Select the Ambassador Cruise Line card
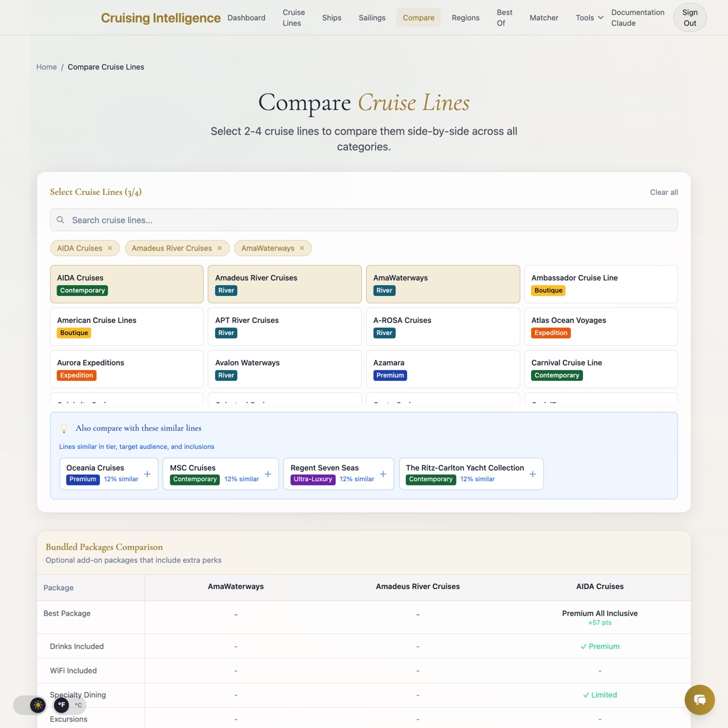The image size is (728, 728). (601, 284)
